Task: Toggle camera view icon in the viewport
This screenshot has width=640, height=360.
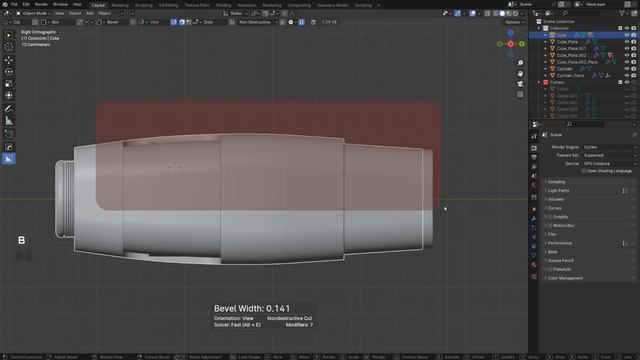Action: click(520, 84)
